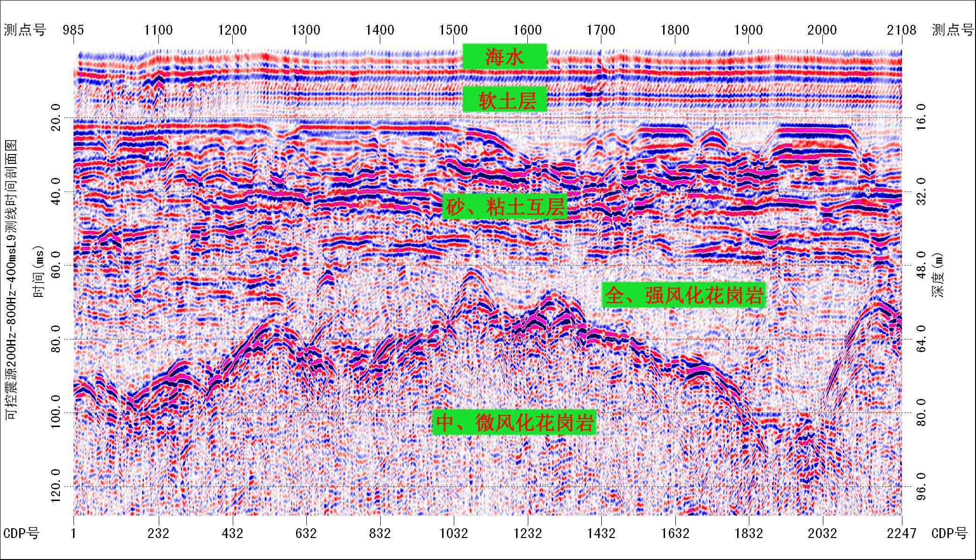Click the 深度(m) axis title
This screenshot has width=976, height=560.
click(938, 275)
